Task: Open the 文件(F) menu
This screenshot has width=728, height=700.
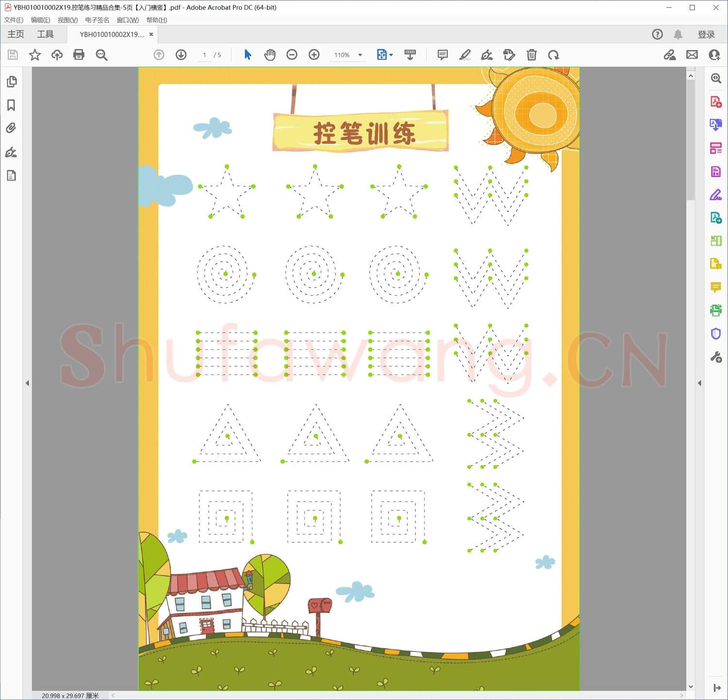Action: point(14,20)
